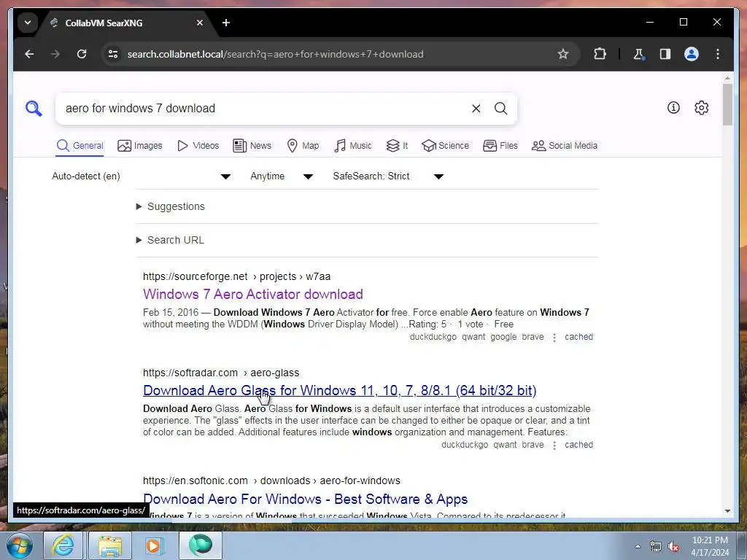
Task: Open three-dot options for sourceforge result
Action: pos(554,337)
